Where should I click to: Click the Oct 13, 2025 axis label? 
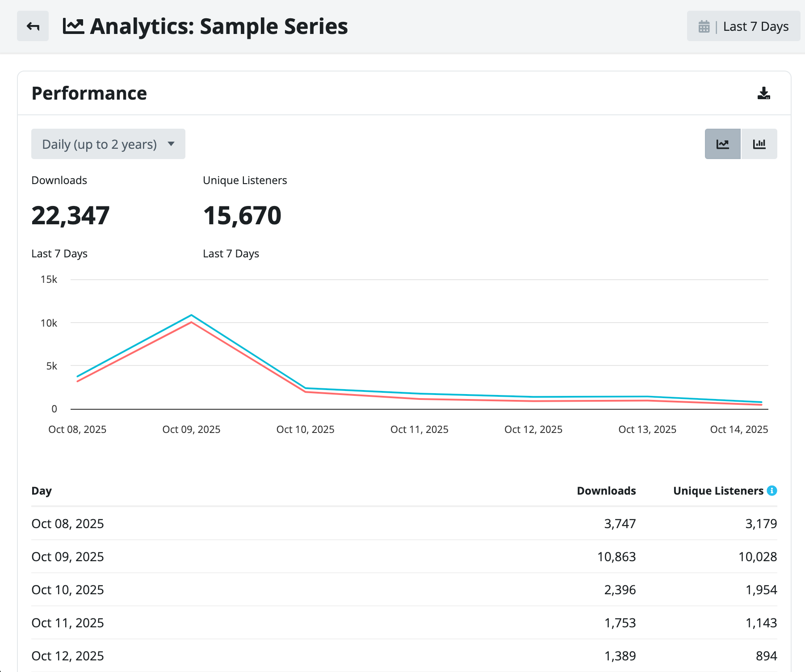pyautogui.click(x=647, y=429)
